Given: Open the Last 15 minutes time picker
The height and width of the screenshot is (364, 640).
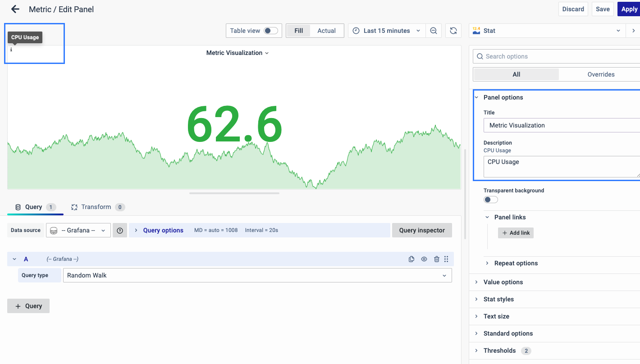Looking at the screenshot, I should [x=387, y=31].
